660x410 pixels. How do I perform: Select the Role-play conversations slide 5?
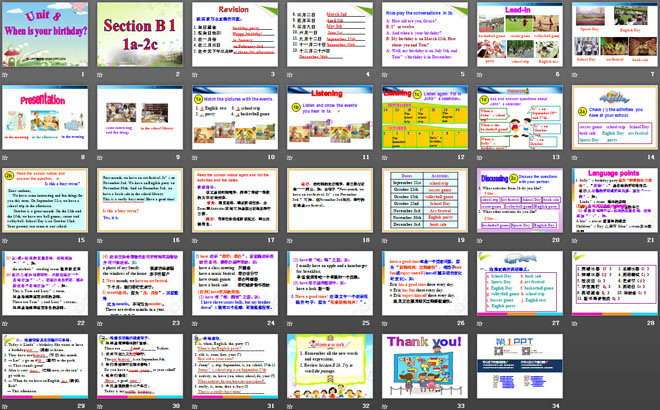(x=425, y=34)
